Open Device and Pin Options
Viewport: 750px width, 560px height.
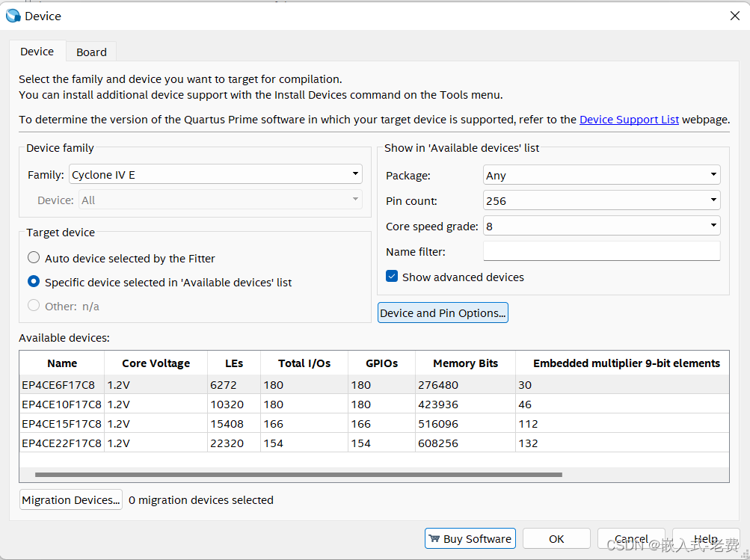click(x=443, y=313)
